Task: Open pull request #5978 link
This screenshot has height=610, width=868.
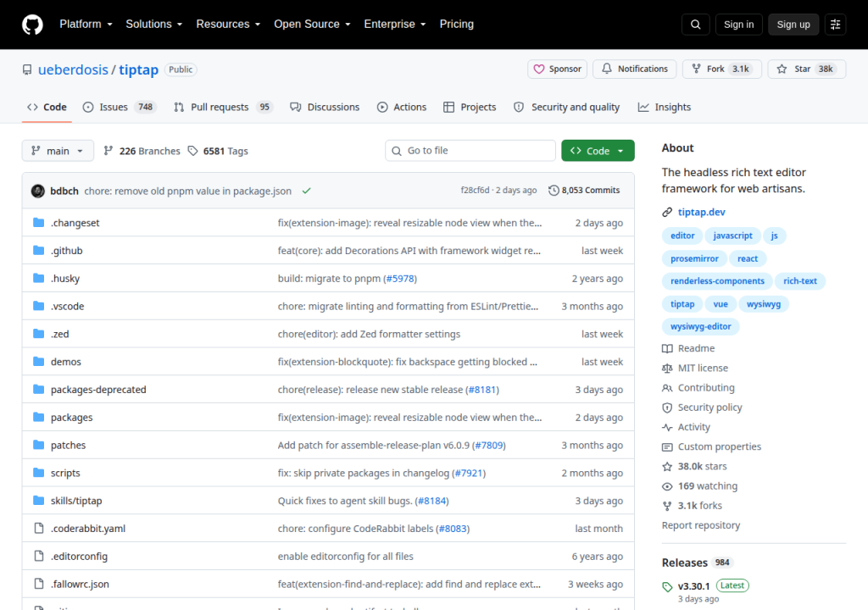Action: [400, 279]
